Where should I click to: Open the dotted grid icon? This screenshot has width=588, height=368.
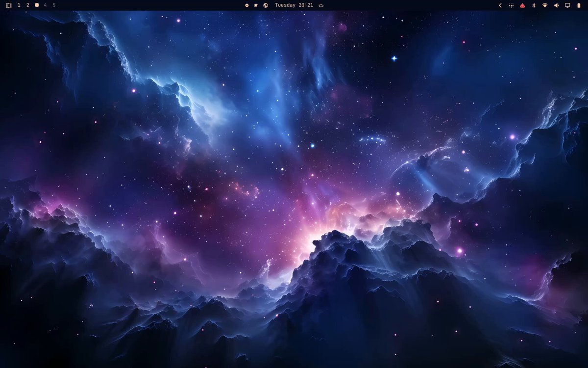coord(511,5)
